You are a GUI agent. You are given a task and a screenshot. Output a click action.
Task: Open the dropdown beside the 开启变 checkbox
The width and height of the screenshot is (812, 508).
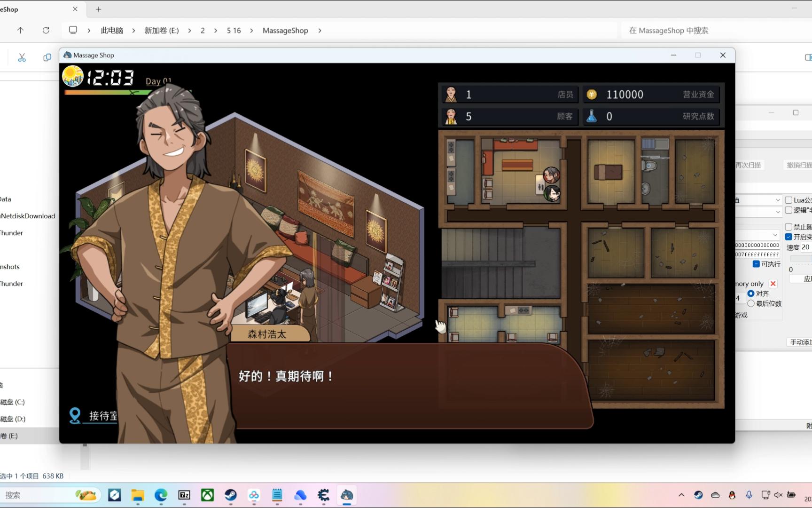point(775,235)
